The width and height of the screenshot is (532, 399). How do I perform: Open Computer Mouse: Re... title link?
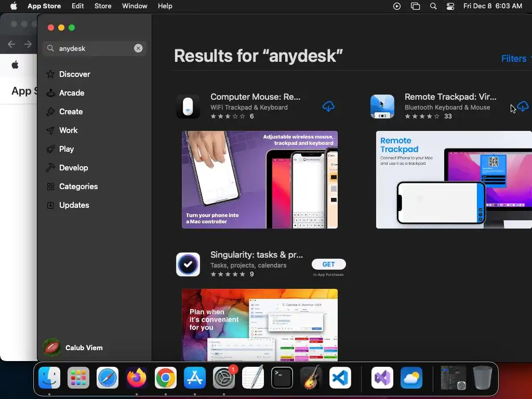pyautogui.click(x=255, y=97)
